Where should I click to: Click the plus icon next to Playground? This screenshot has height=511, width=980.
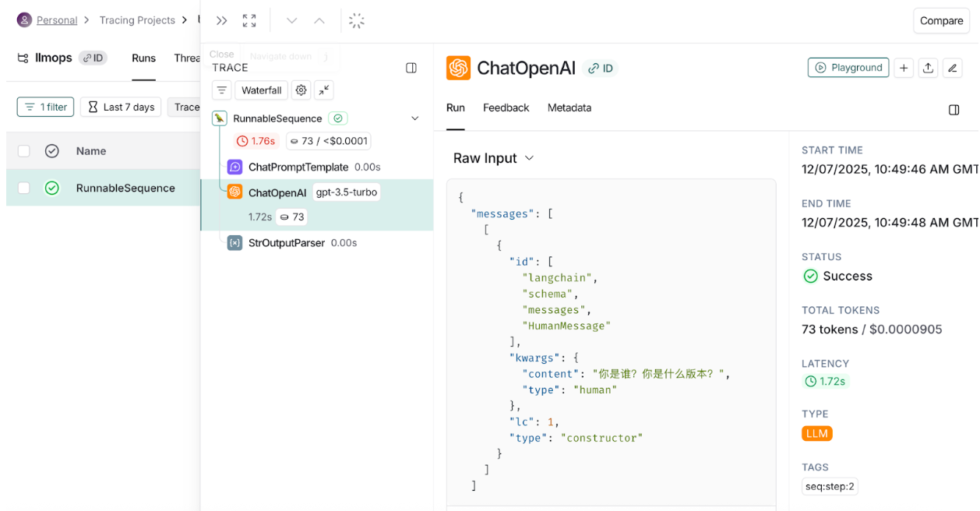(x=904, y=68)
